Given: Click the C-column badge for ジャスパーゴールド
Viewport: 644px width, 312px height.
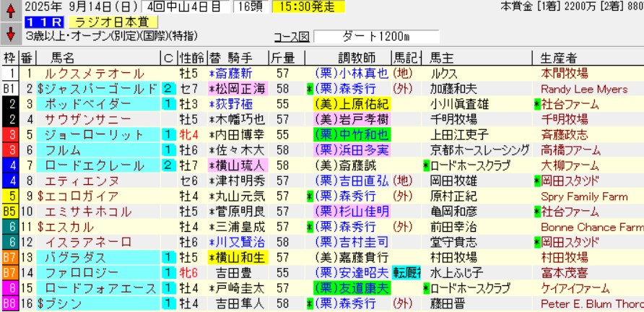Looking at the screenshot, I should tap(167, 89).
